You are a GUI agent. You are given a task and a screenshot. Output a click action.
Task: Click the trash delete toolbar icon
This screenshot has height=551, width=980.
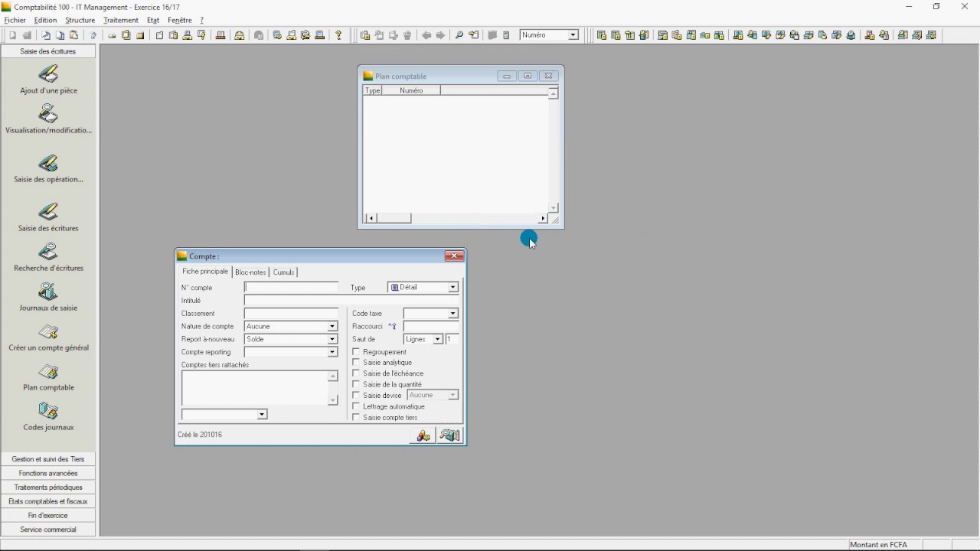coord(407,35)
